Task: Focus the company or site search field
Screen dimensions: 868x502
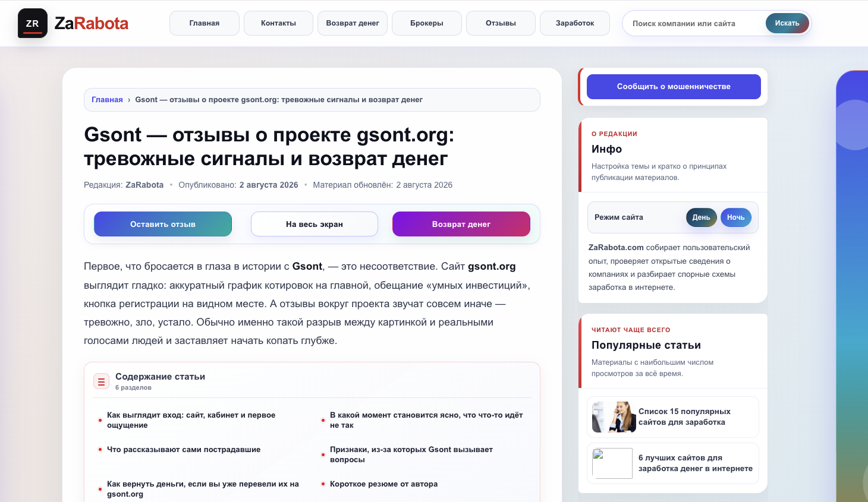Action: (x=694, y=24)
